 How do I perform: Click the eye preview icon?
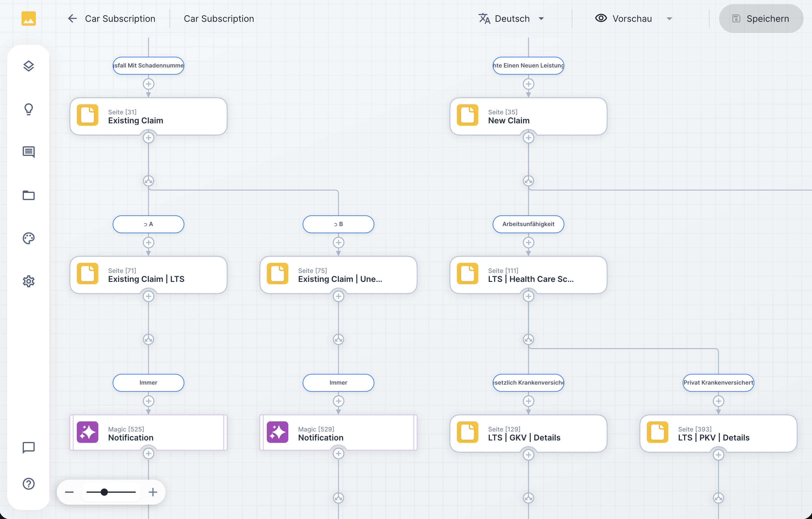601,18
